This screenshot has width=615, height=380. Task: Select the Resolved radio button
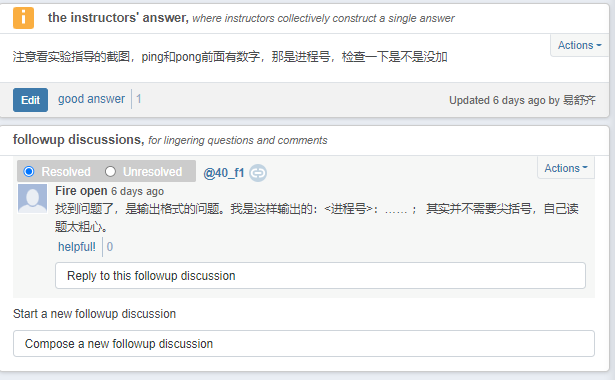click(29, 171)
